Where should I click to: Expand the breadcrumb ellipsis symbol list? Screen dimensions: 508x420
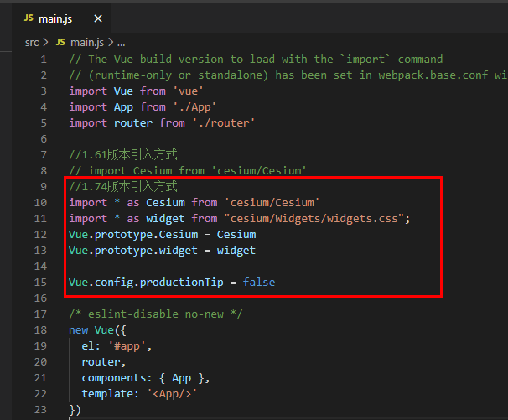click(x=121, y=43)
